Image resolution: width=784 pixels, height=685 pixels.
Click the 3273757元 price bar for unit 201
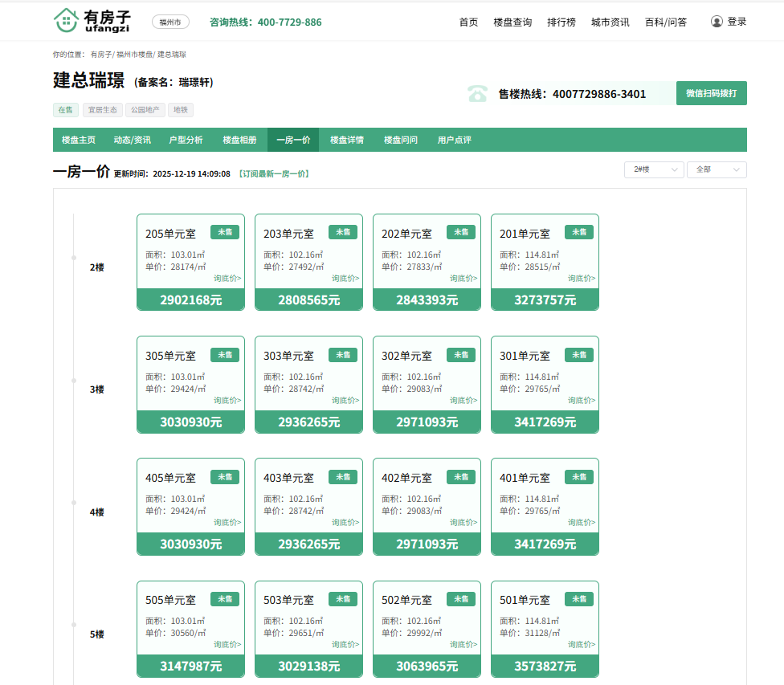[545, 300]
